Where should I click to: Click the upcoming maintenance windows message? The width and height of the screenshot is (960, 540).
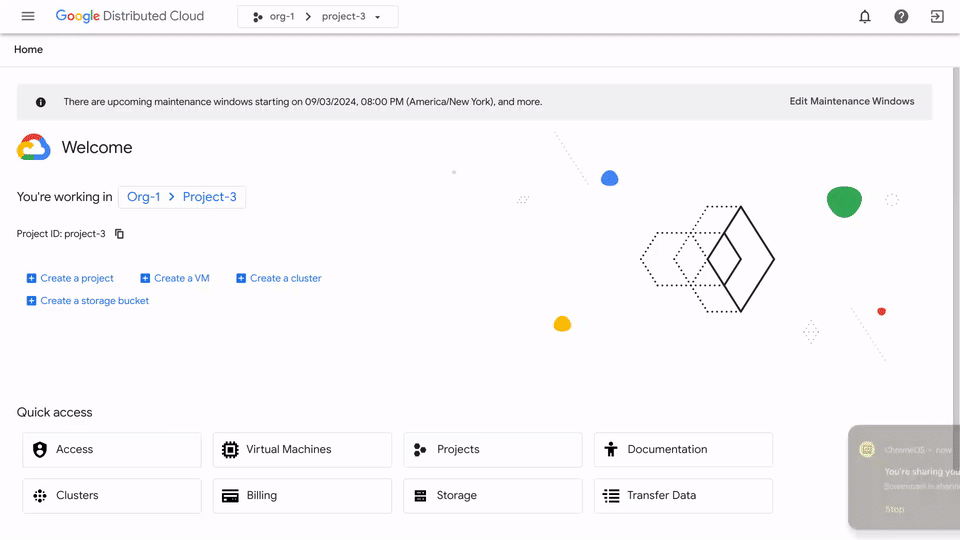tap(302, 102)
